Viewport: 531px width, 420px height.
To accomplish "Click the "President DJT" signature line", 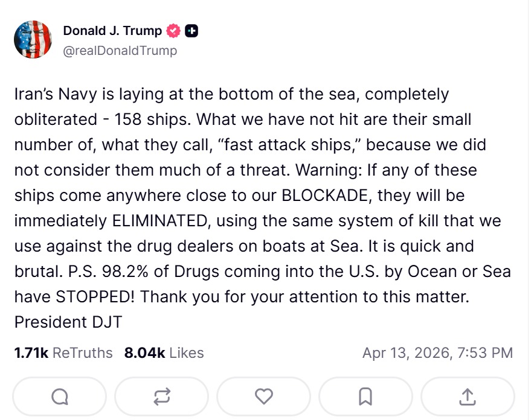I will click(68, 322).
